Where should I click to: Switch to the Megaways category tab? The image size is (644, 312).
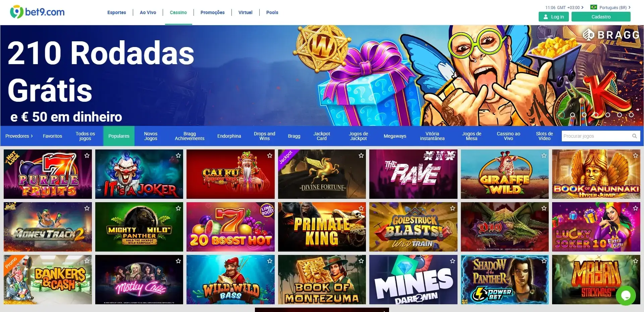(395, 136)
